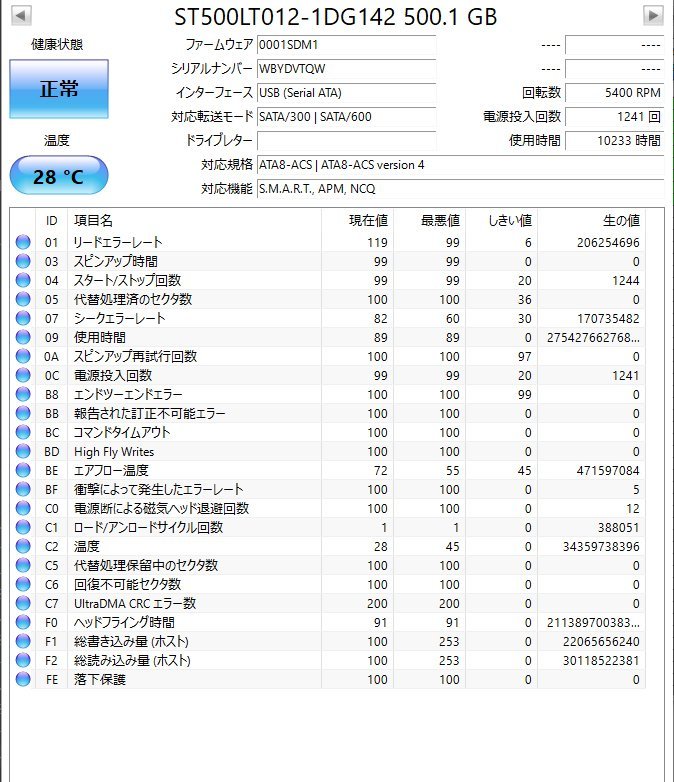Select raw value 170735482
The height and width of the screenshot is (782, 674).
pos(608,318)
